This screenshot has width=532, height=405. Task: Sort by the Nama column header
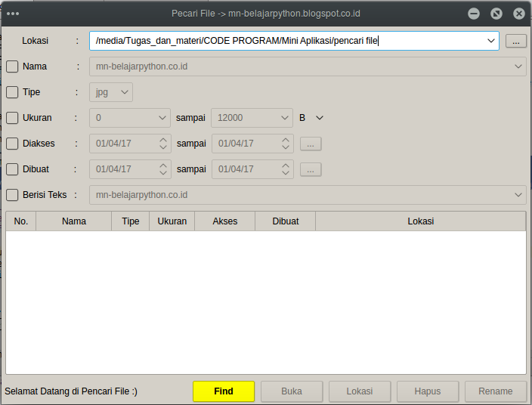click(73, 221)
